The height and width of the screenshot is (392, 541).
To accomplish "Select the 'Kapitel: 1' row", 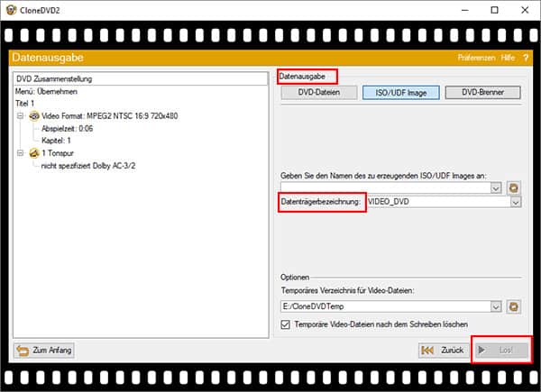I will [x=56, y=141].
